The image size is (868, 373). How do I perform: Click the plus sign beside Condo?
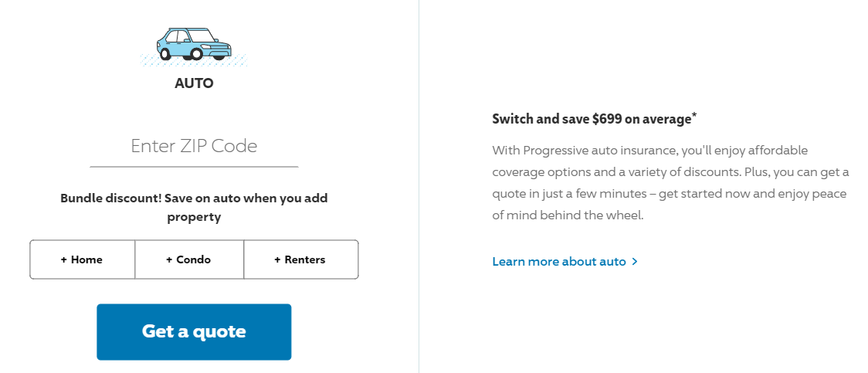coord(169,259)
